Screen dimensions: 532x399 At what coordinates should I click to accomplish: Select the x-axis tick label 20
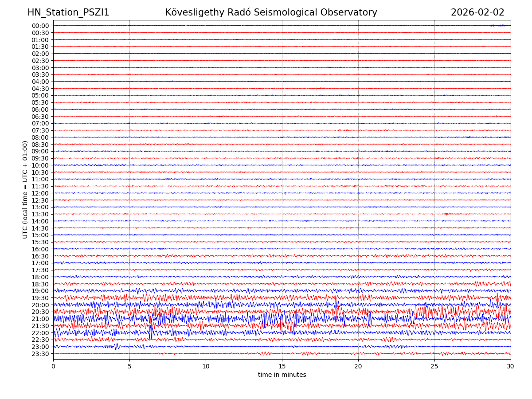tap(358, 366)
